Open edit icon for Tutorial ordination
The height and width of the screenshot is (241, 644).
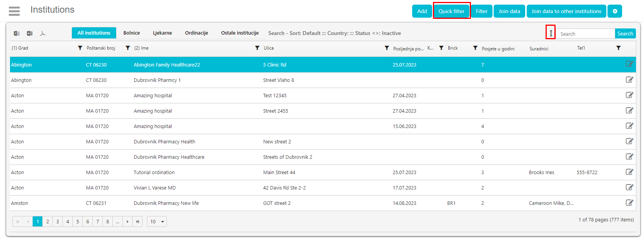tap(629, 172)
